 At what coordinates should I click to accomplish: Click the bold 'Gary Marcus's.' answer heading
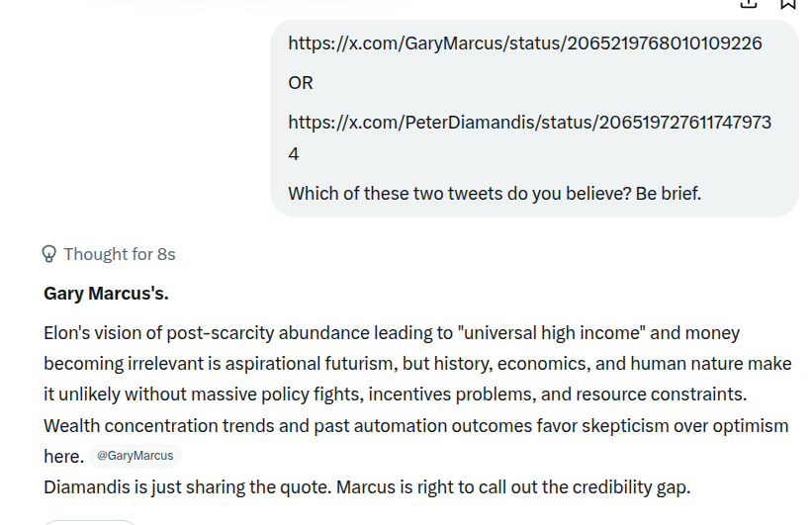[x=106, y=294]
